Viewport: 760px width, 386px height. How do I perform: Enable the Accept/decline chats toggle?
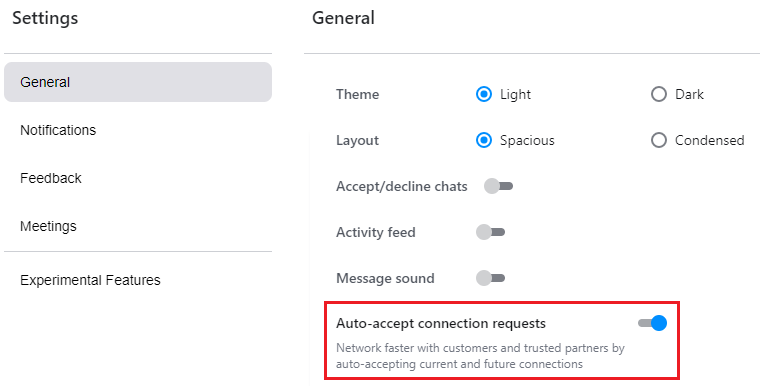pos(498,186)
